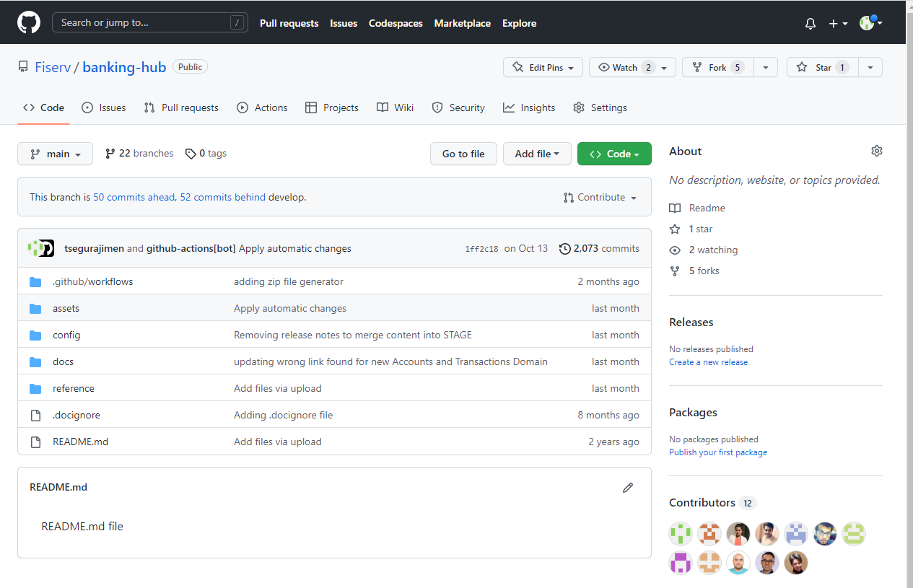Switch to the Wiki tab
The image size is (913, 588).
pos(395,107)
